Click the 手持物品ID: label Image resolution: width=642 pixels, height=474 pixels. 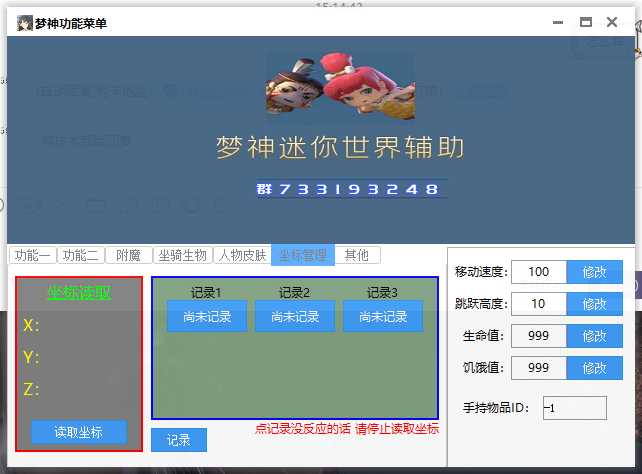pos(496,408)
